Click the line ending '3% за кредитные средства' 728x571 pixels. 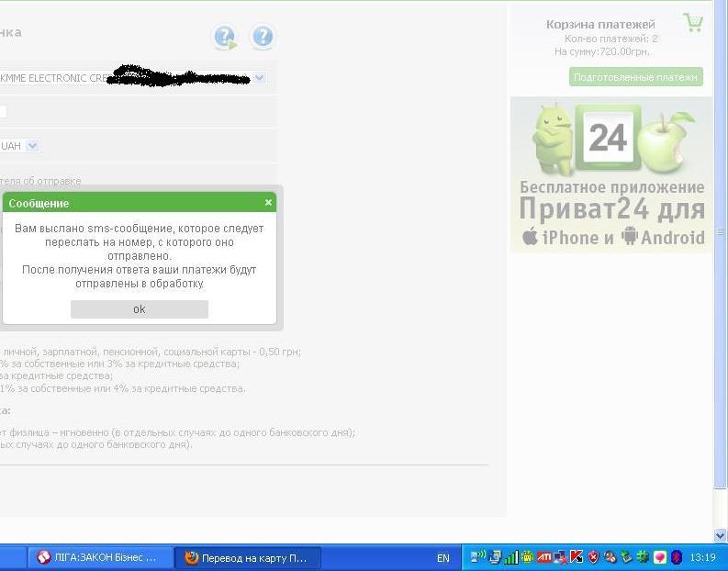119,364
